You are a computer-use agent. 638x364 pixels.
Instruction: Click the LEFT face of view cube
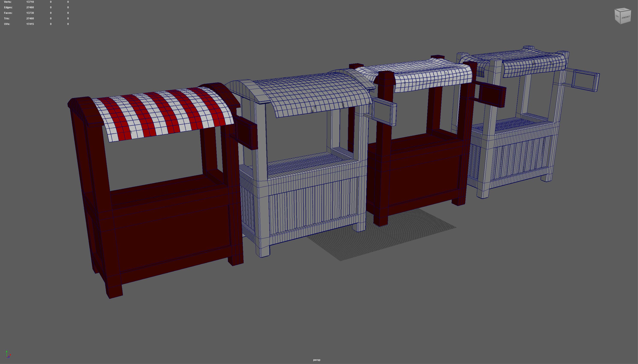[617, 16]
